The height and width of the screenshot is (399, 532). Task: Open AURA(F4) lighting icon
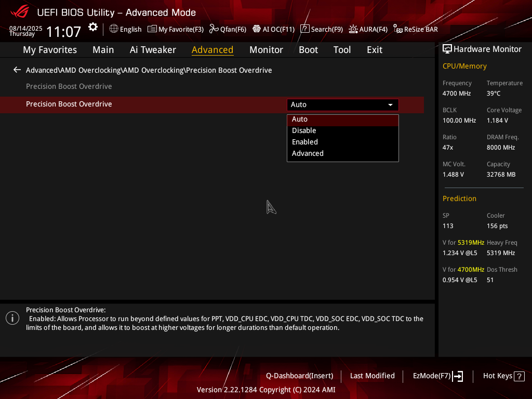(353, 29)
